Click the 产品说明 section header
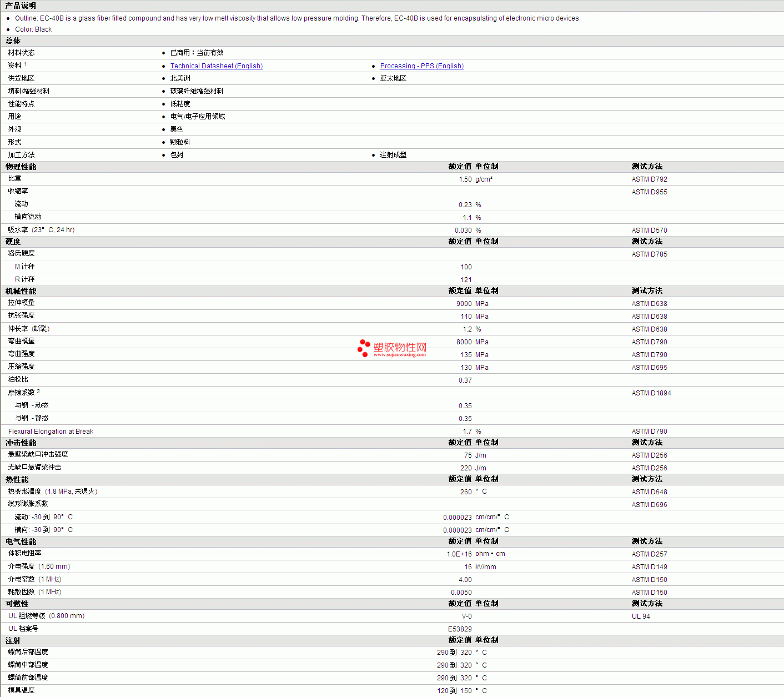 coord(21,6)
